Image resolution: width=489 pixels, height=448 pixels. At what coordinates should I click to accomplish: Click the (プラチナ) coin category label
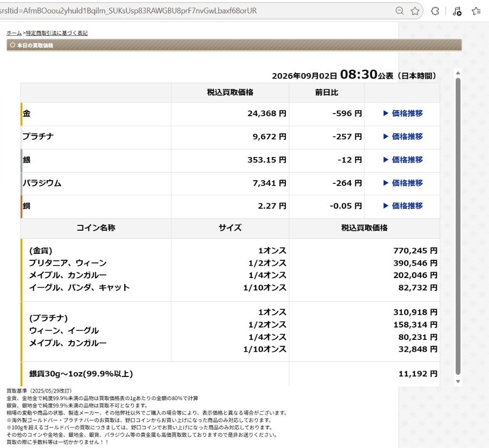48,318
